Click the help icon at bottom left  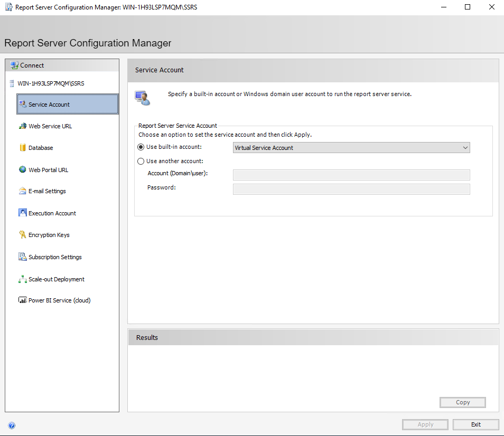coord(12,425)
